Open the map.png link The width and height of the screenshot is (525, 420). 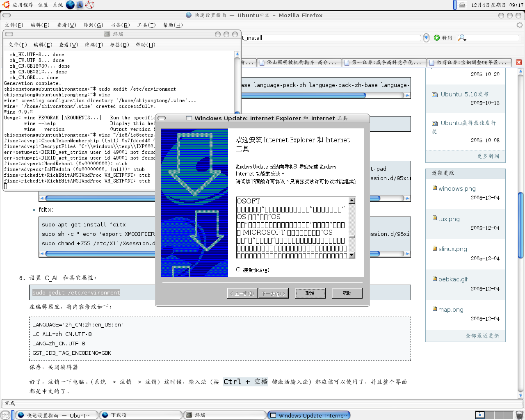(451, 310)
